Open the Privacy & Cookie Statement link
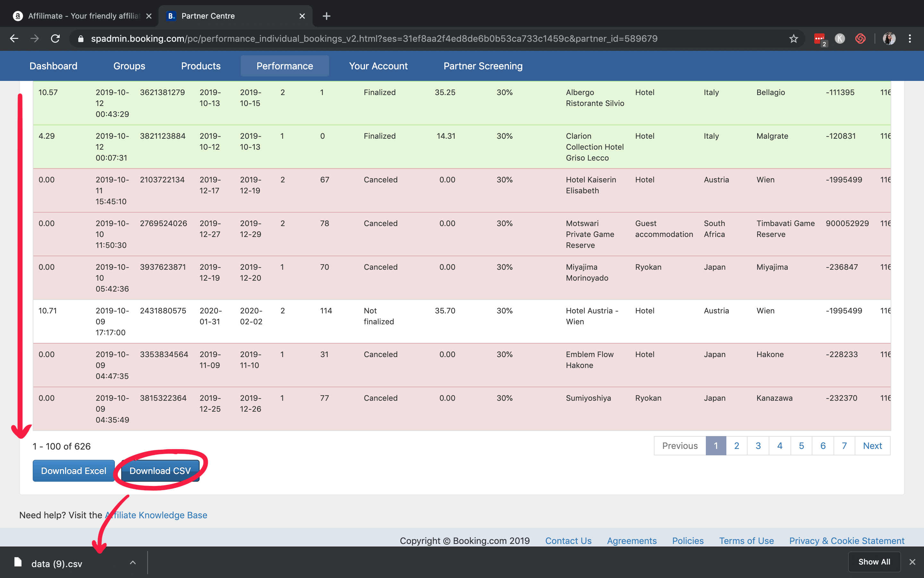Viewport: 924px width, 578px height. [x=847, y=540]
